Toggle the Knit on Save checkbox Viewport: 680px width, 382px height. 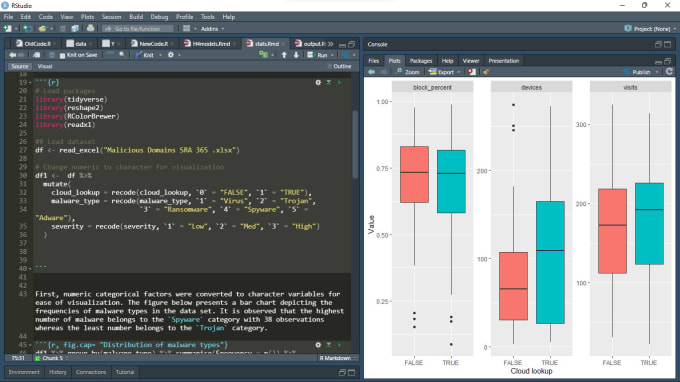click(62, 56)
